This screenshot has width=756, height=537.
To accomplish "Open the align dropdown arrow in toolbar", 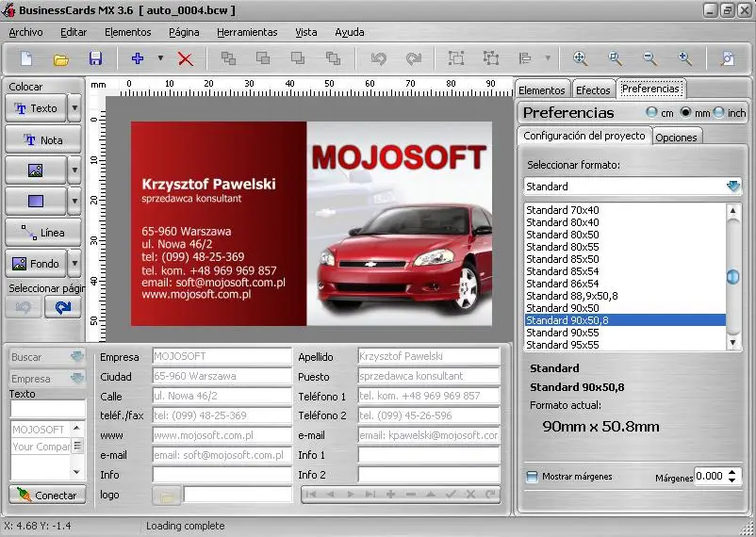I will 548,58.
